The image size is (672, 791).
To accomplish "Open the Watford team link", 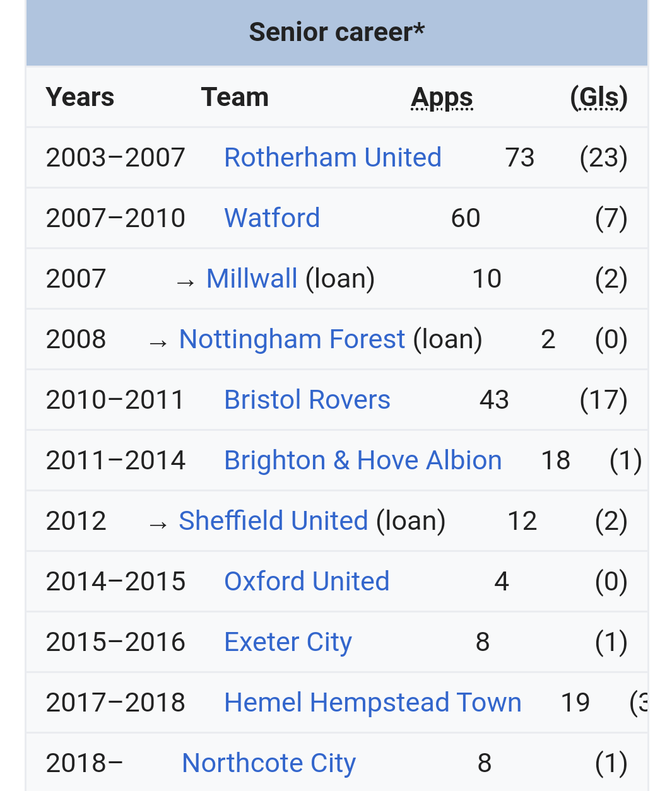I will tap(272, 218).
